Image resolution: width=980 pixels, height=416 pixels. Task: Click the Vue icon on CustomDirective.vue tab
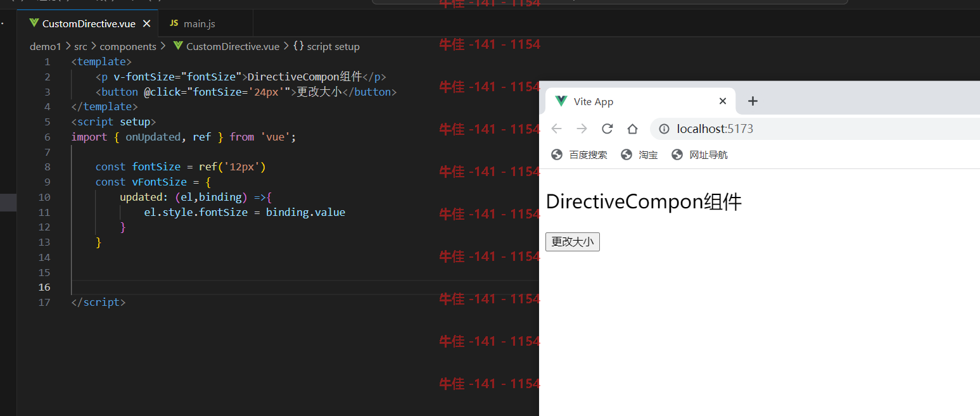[34, 23]
